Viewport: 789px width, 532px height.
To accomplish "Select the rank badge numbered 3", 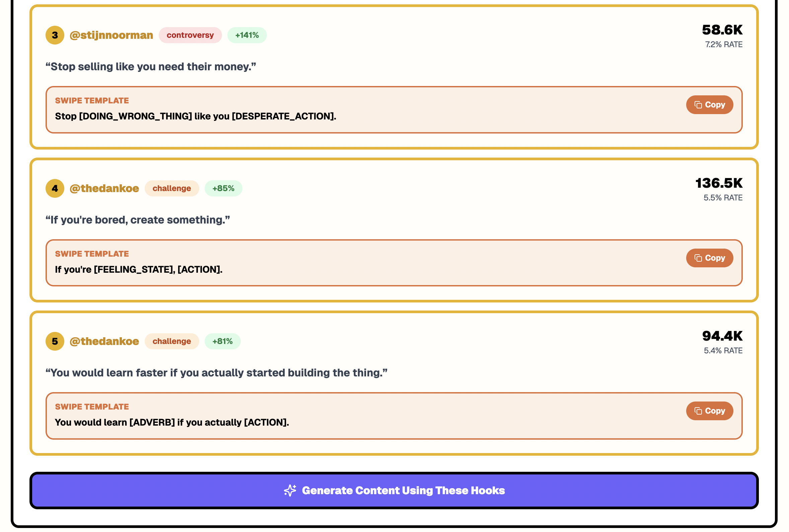I will pyautogui.click(x=54, y=35).
